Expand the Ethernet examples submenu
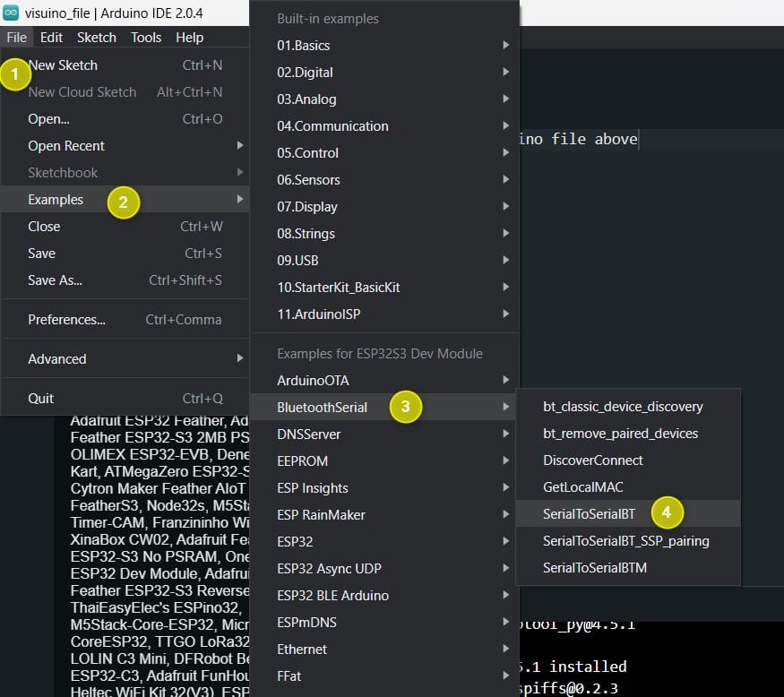The height and width of the screenshot is (697, 784). click(303, 649)
